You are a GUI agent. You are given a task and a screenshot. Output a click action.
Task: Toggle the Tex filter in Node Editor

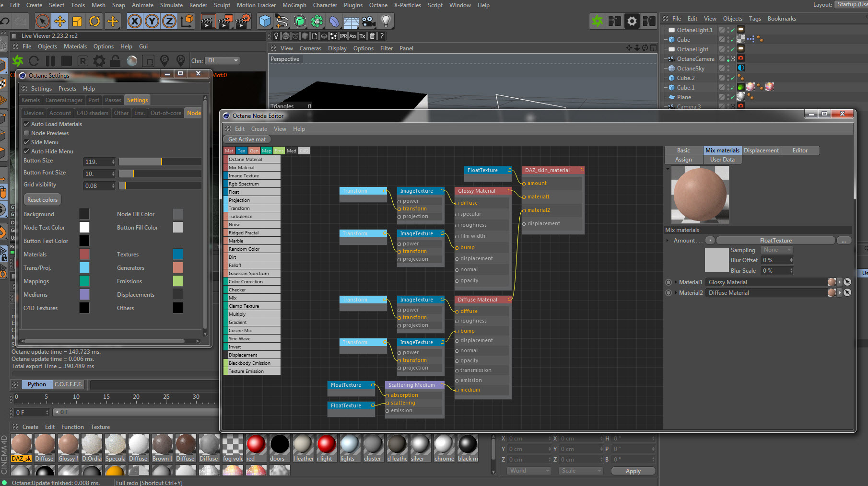241,150
